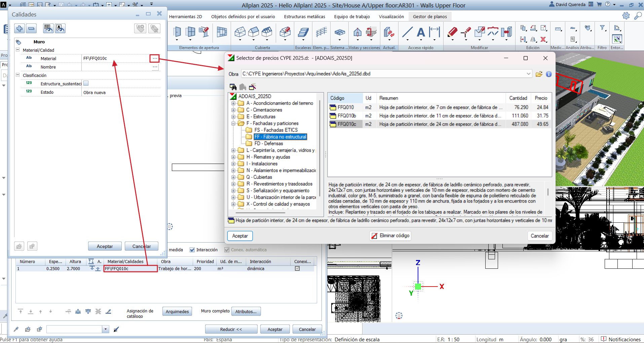Click the search magnifier icon at top right

coord(637,16)
